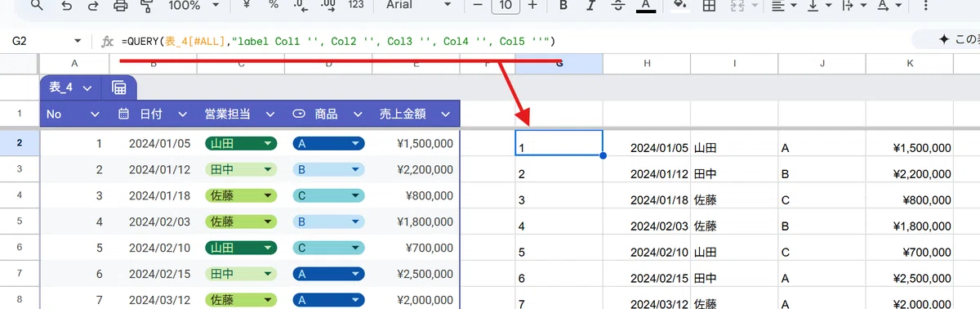Select column K header
Viewport: 980px width, 309px height.
point(910,64)
